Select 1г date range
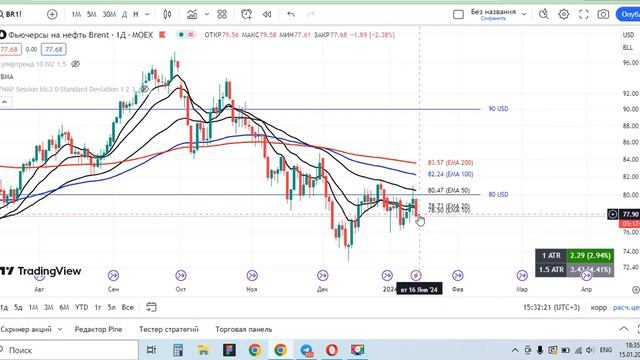The width and height of the screenshot is (640, 360). 98,307
